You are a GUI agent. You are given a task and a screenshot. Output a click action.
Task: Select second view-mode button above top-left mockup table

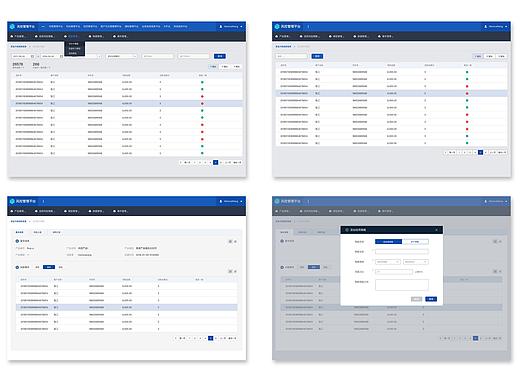[x=225, y=67]
